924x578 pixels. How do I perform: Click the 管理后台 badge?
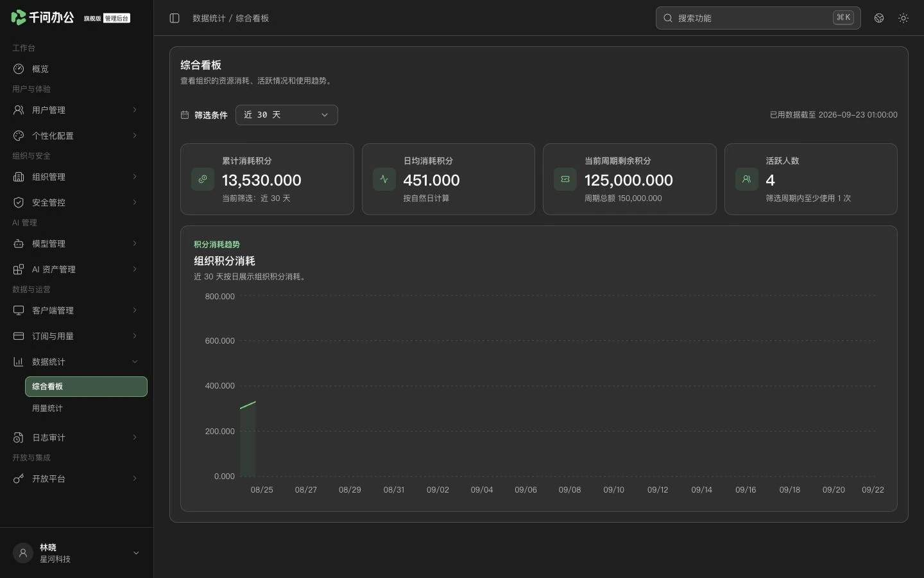[117, 19]
